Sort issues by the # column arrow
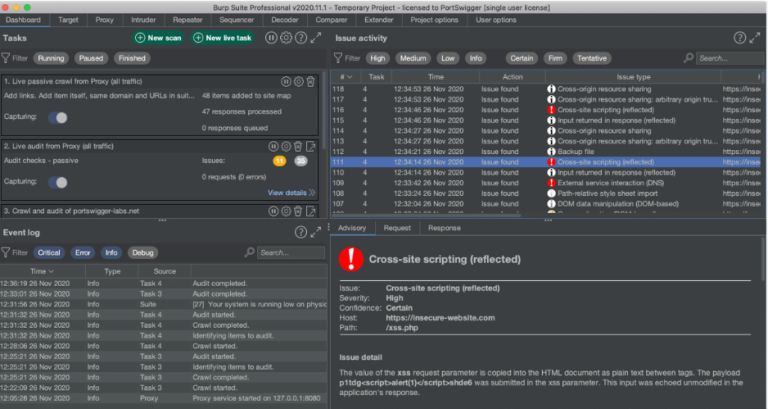 click(x=349, y=77)
